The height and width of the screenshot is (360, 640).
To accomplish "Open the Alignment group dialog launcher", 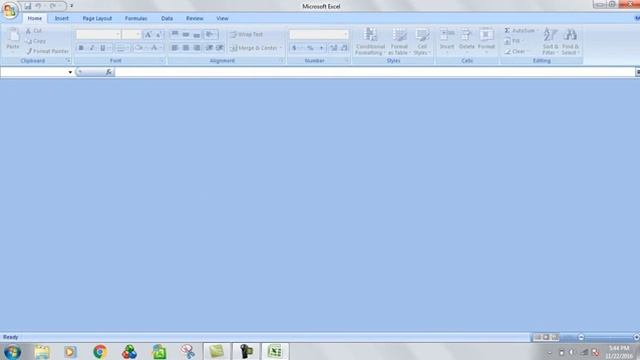I will pos(281,61).
